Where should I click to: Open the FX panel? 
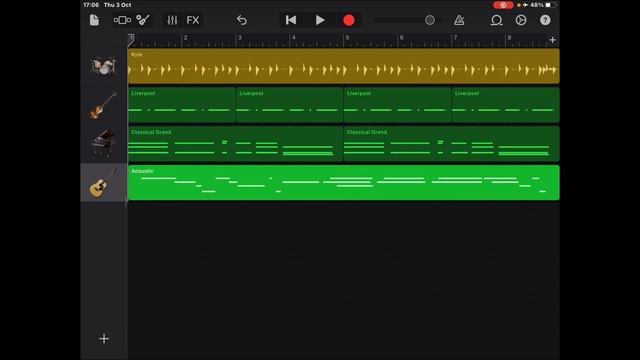(193, 20)
